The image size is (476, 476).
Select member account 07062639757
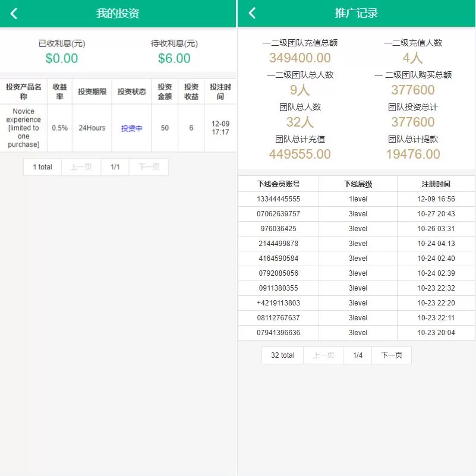[278, 214]
